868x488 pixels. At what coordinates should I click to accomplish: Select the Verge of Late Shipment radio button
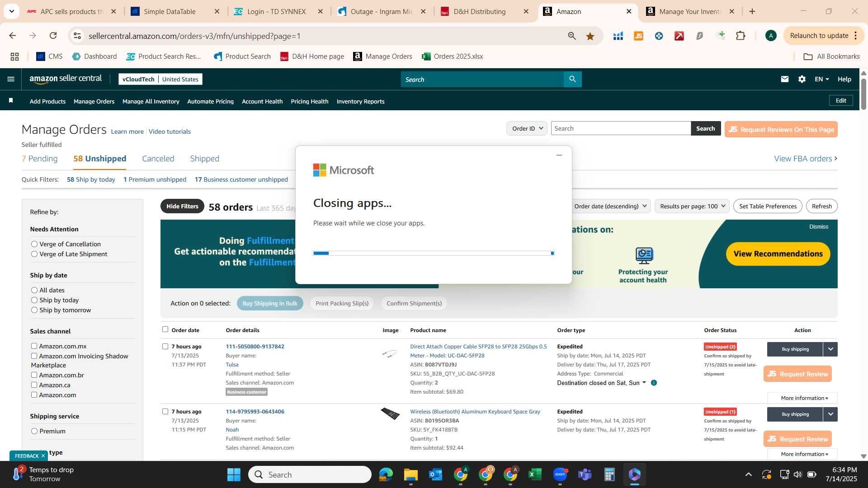(x=34, y=254)
